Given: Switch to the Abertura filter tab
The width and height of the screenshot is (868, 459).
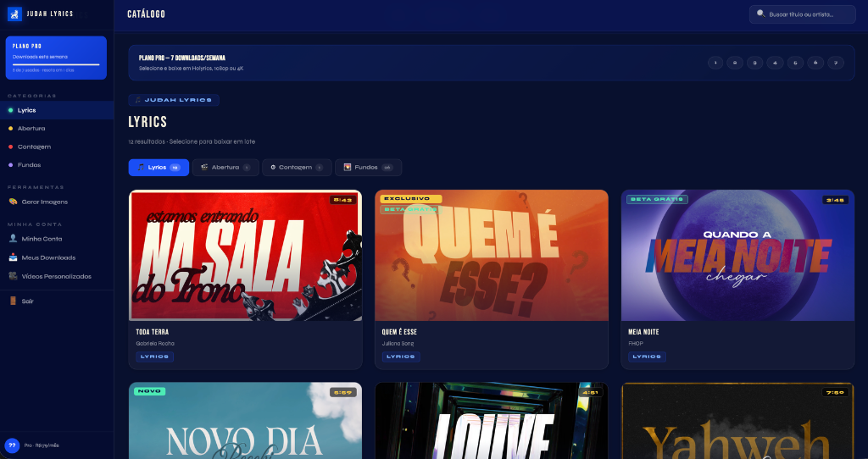Looking at the screenshot, I should click(225, 168).
